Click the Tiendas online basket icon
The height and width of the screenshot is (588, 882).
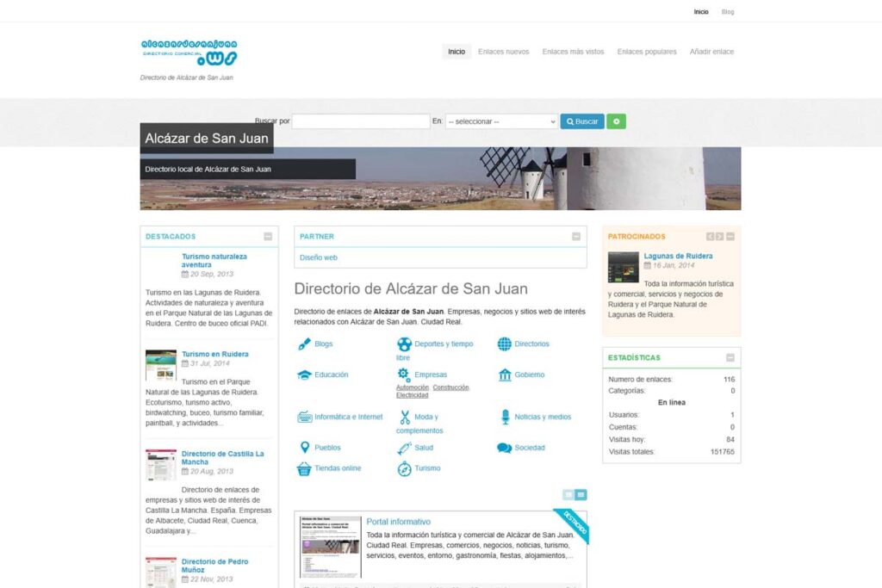[304, 469]
